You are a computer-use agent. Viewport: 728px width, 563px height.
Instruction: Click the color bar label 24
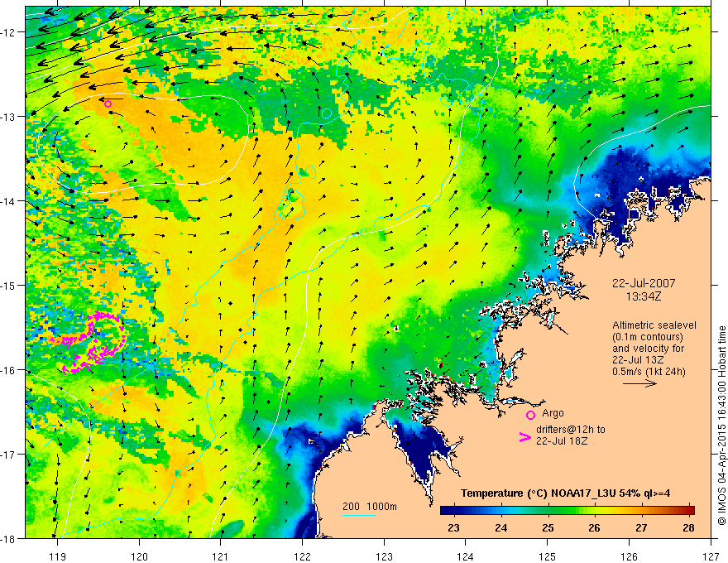pyautogui.click(x=500, y=527)
